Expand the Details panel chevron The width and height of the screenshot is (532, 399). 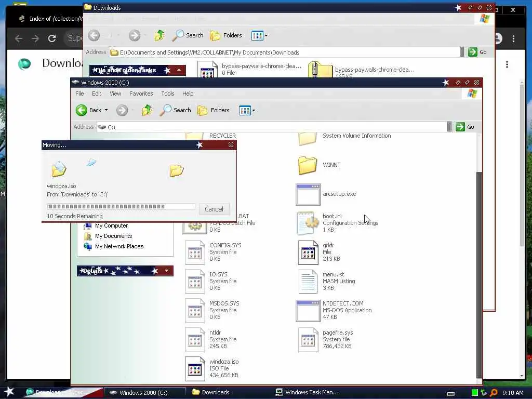click(167, 271)
